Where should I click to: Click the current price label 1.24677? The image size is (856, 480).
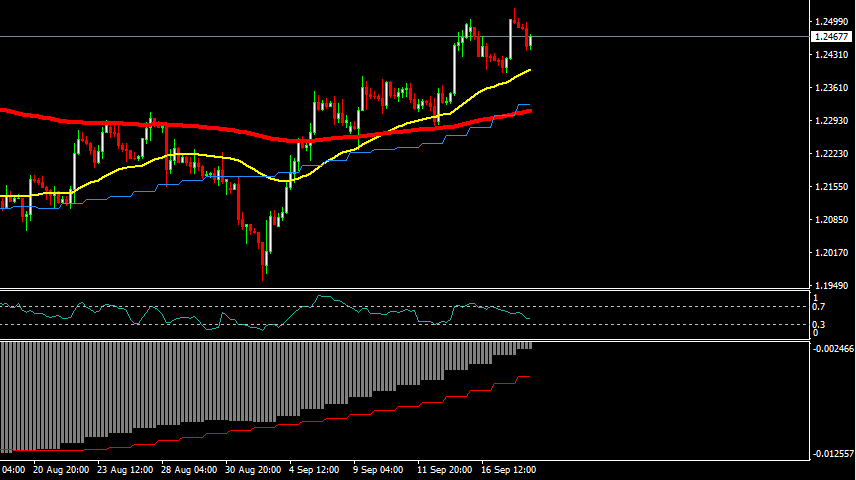tap(831, 37)
